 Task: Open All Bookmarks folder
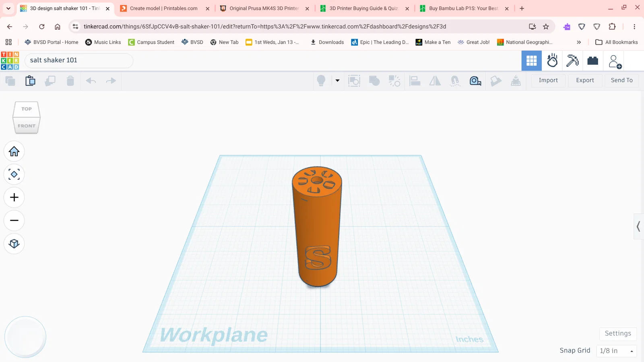pos(617,42)
